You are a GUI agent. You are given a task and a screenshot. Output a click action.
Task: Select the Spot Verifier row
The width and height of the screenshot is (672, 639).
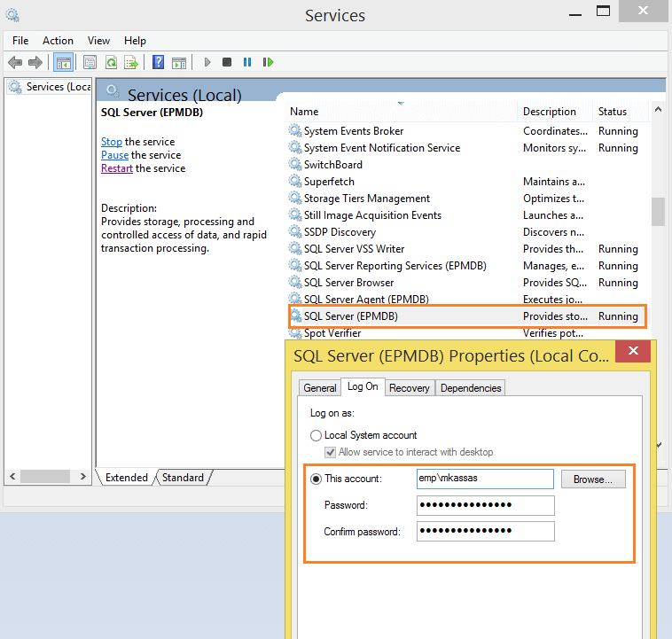467,333
